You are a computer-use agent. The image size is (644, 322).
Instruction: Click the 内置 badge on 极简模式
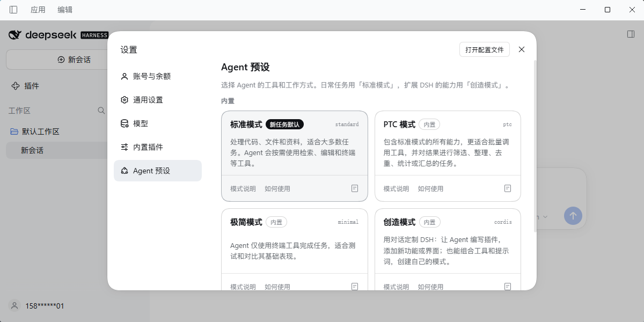[276, 222]
